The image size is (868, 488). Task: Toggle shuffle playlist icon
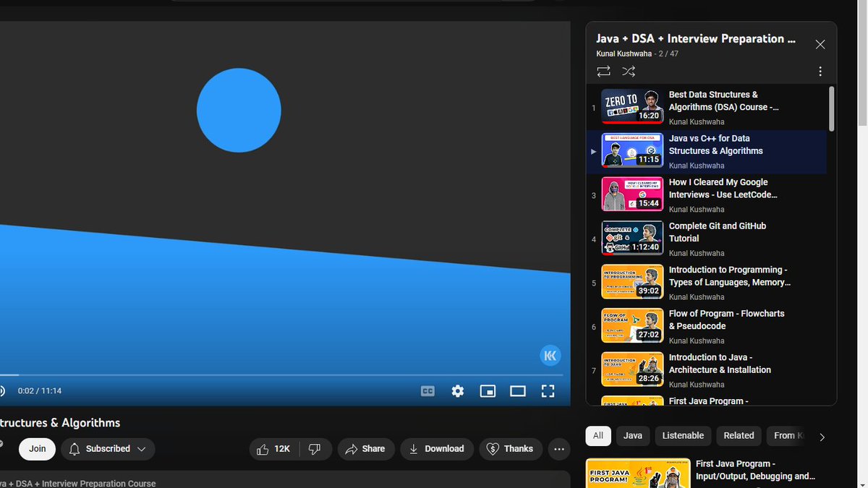pyautogui.click(x=629, y=72)
